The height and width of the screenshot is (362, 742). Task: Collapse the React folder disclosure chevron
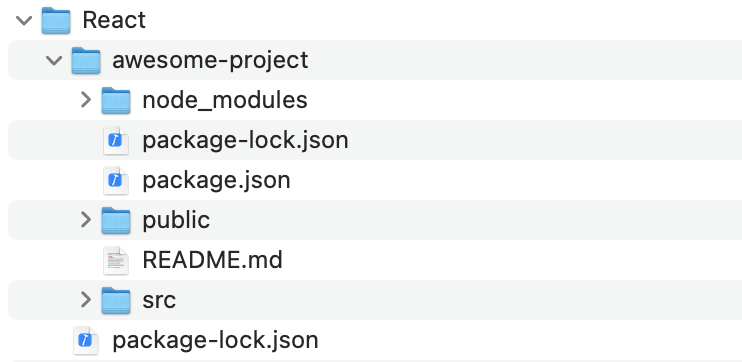click(24, 20)
